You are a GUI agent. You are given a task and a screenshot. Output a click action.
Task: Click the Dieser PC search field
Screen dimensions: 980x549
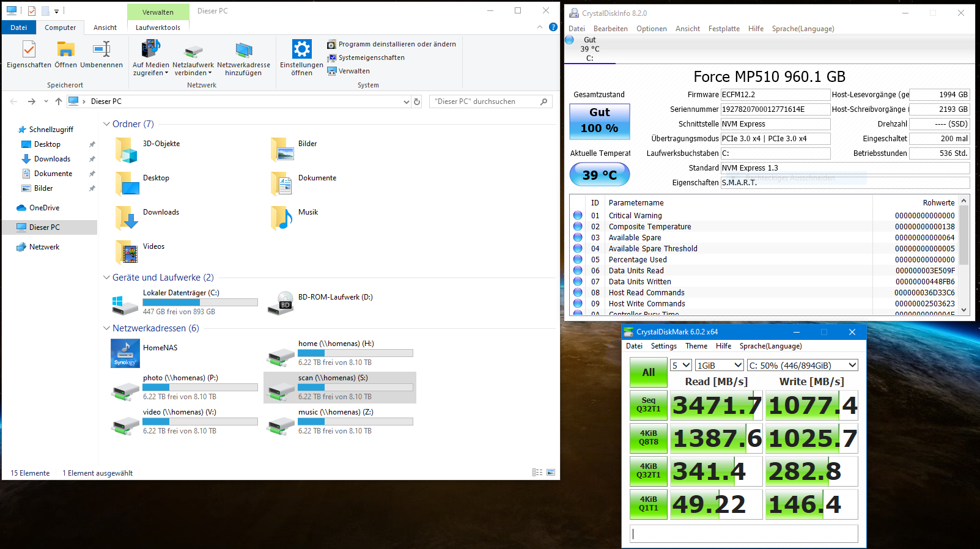pos(491,101)
